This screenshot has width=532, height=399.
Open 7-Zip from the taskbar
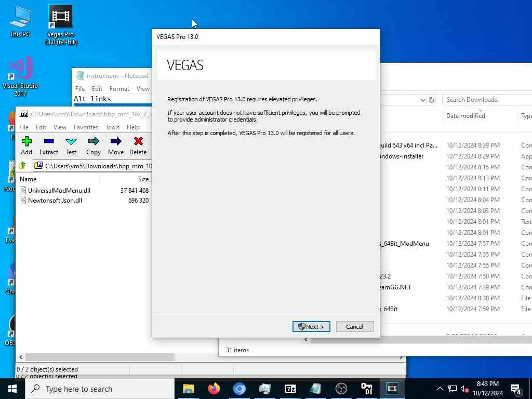pyautogui.click(x=290, y=389)
